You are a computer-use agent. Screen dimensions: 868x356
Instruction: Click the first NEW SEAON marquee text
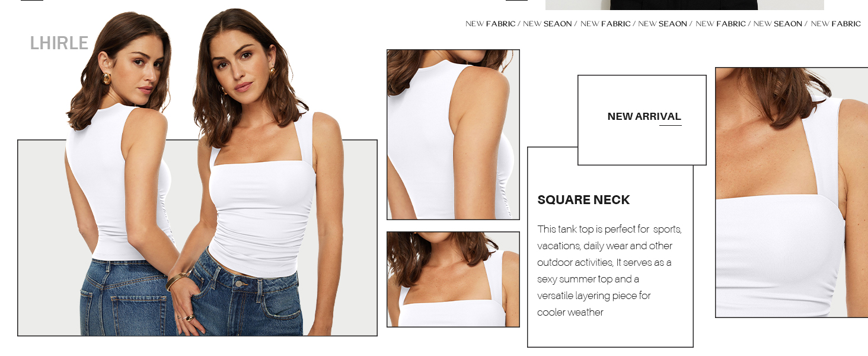[x=547, y=24]
